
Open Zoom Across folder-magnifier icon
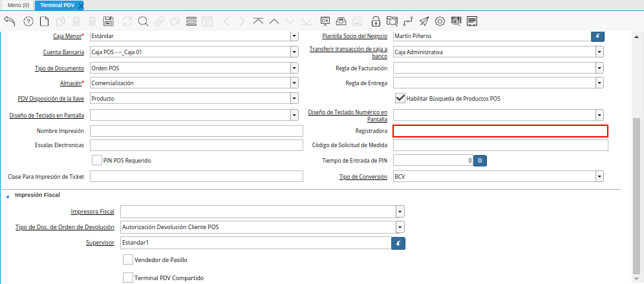click(392, 21)
